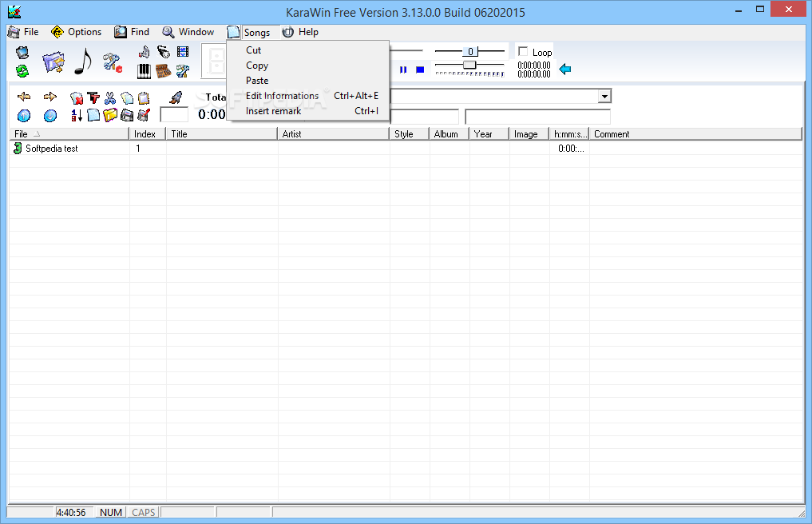This screenshot has width=812, height=524.
Task: Open the File menu
Action: click(x=24, y=32)
